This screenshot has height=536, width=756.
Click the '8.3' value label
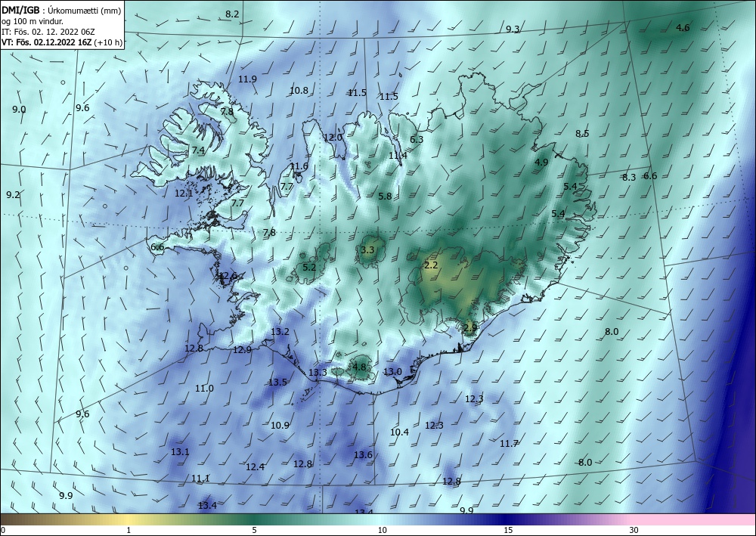[629, 178]
